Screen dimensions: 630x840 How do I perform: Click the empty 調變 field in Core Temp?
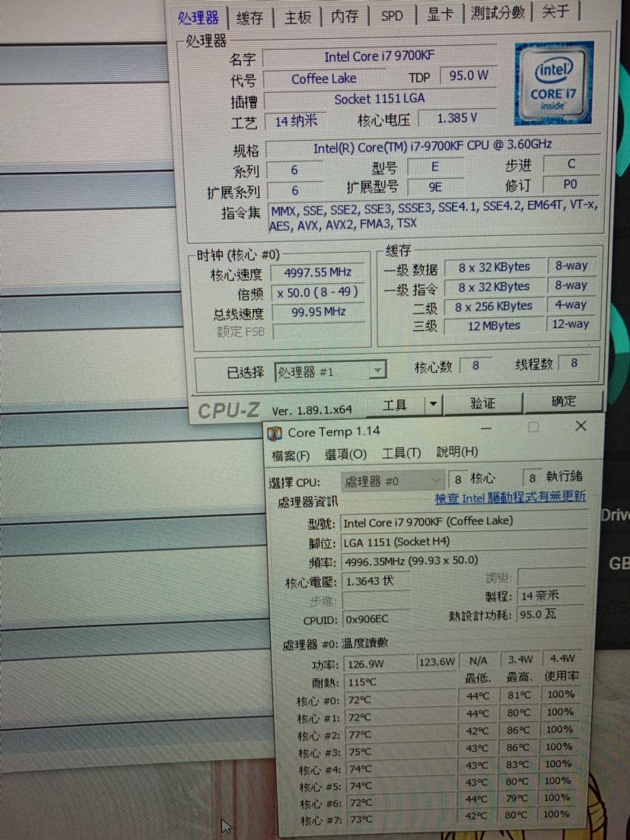coord(551,577)
